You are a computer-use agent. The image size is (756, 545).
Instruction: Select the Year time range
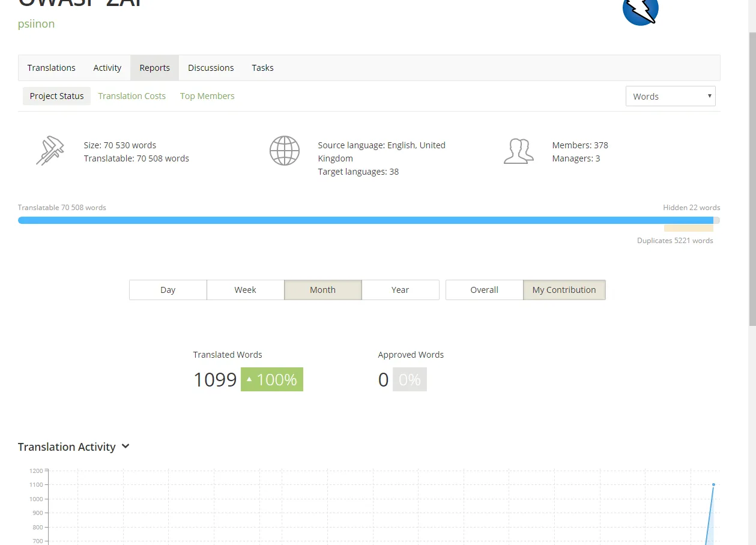point(401,290)
